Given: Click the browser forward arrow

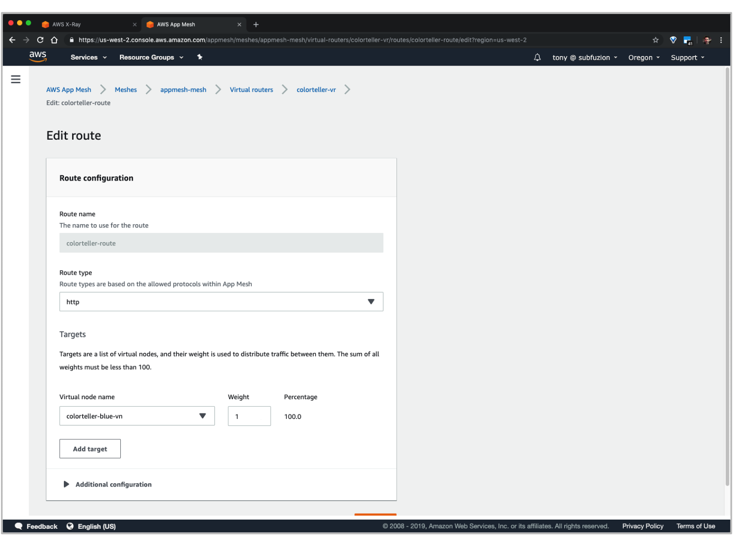Looking at the screenshot, I should pos(26,40).
